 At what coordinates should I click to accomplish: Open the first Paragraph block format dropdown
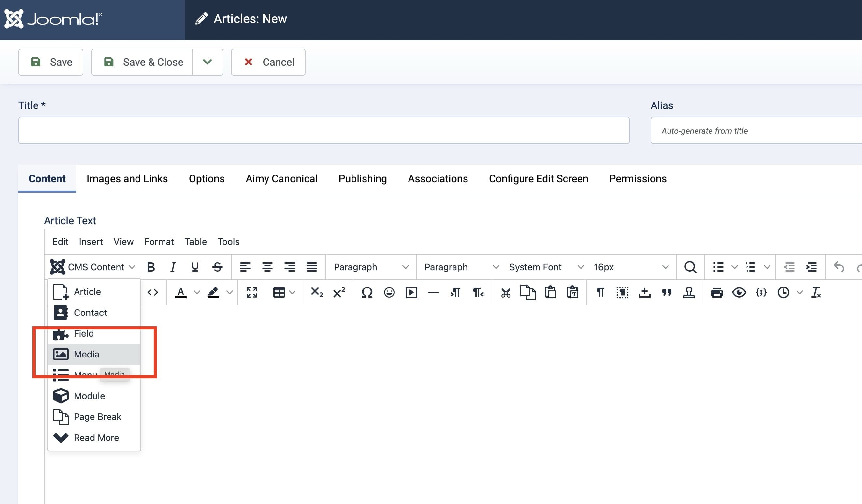click(x=371, y=267)
